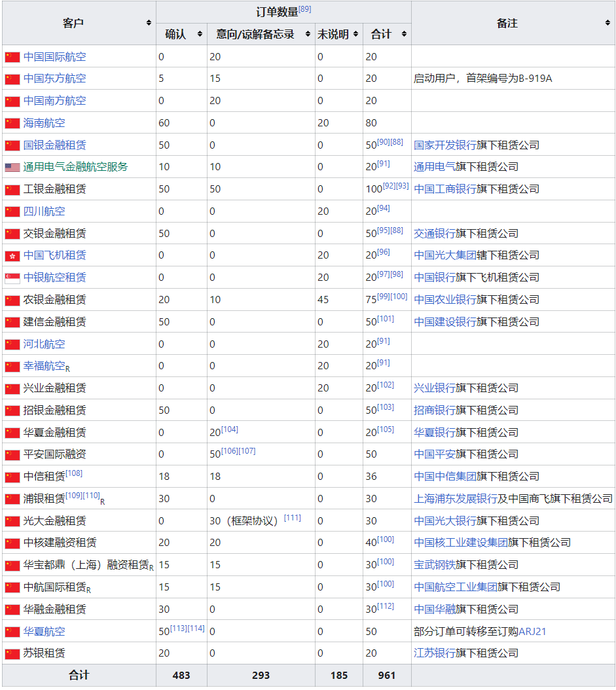Screen dimensions: 616x690
Task: Follow the 江苏银行 link
Action: 434,653
